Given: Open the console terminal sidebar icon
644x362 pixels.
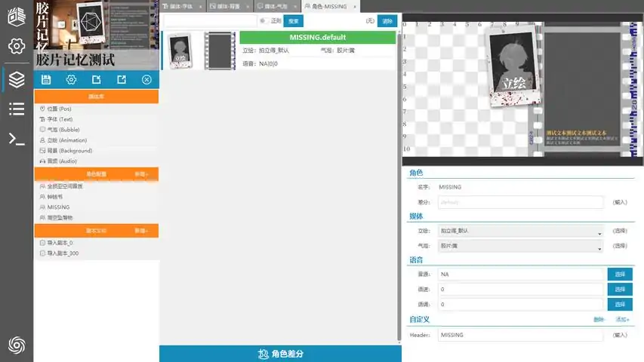Looking at the screenshot, I should 17,138.
